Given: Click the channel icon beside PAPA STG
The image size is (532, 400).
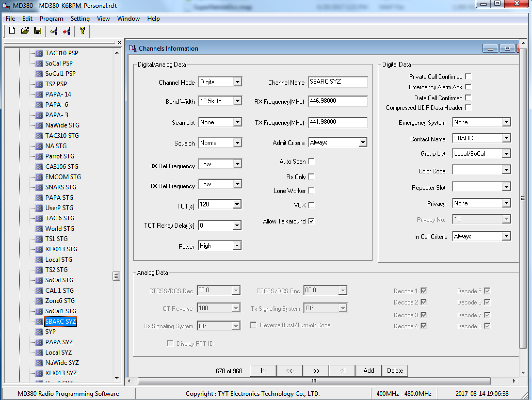Looking at the screenshot, I should tap(39, 198).
